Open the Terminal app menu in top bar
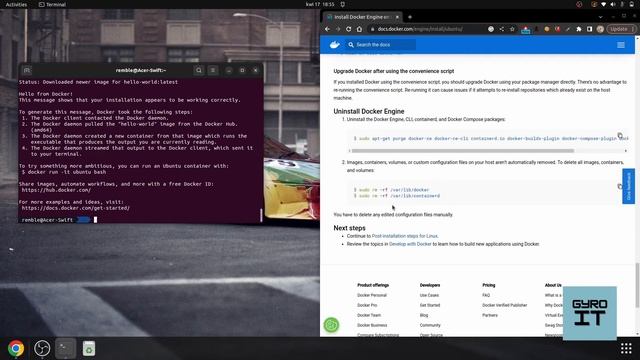Viewport: 640px width, 360px height. pyautogui.click(x=52, y=4)
